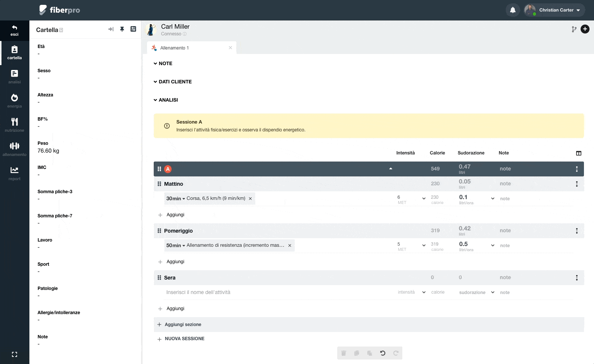The width and height of the screenshot is (594, 364).
Task: Click the trash delete icon in bottom toolbar
Action: 344,353
